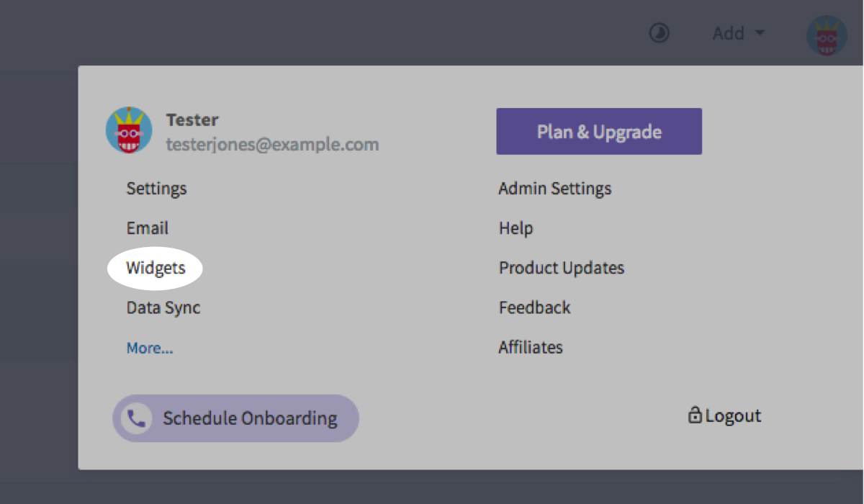The height and width of the screenshot is (504, 864).
Task: Click the Plan & Upgrade button
Action: tap(598, 132)
